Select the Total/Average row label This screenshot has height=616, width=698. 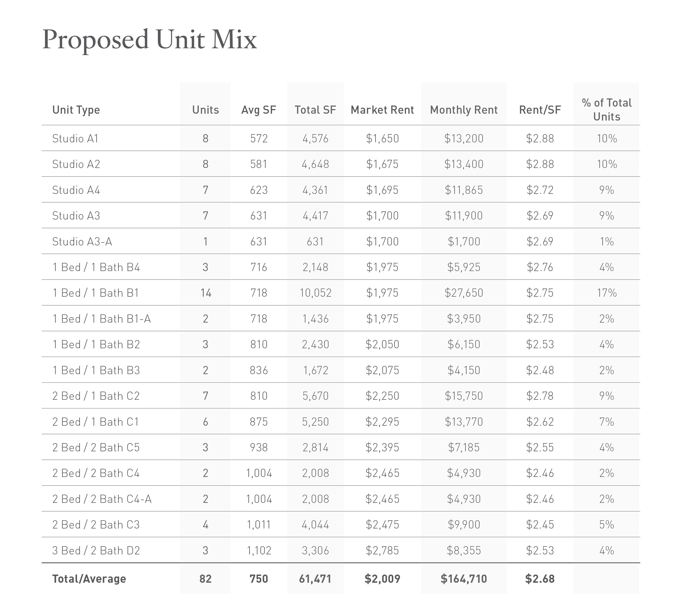[x=89, y=579]
